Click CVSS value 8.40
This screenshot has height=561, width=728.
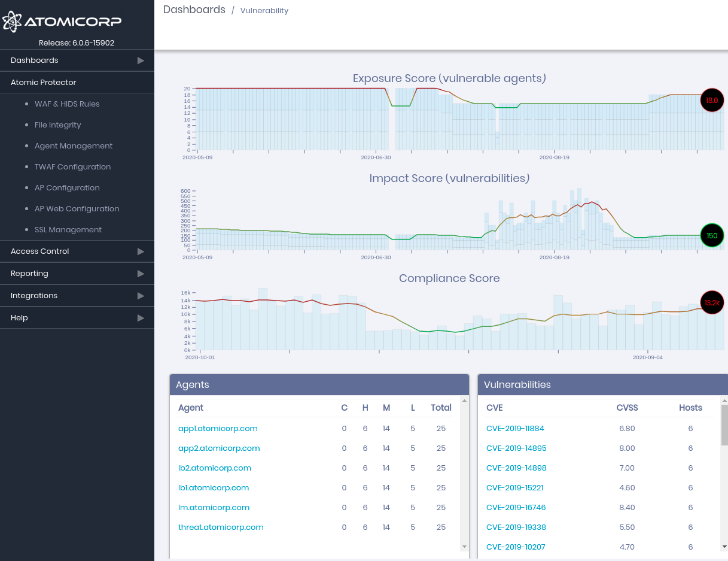coord(627,508)
